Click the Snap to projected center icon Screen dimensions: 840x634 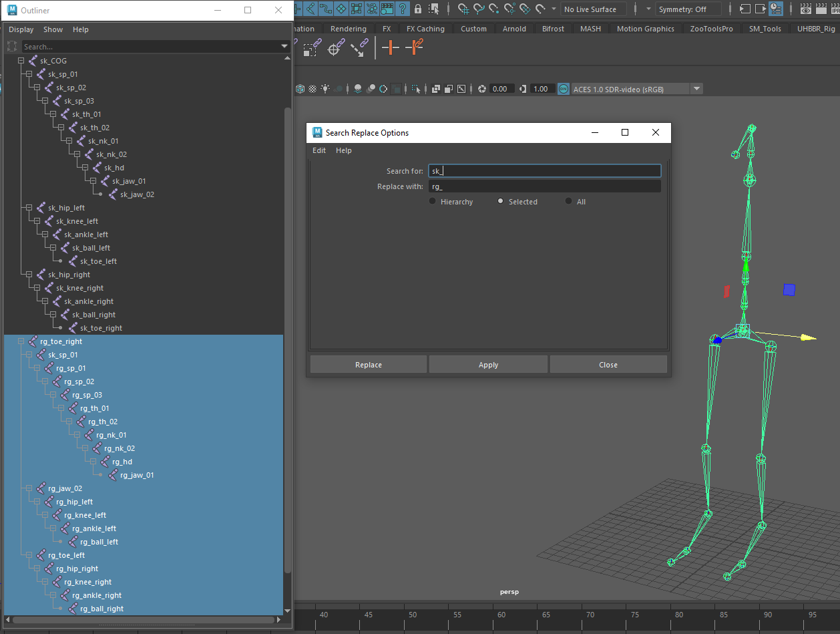tap(510, 9)
